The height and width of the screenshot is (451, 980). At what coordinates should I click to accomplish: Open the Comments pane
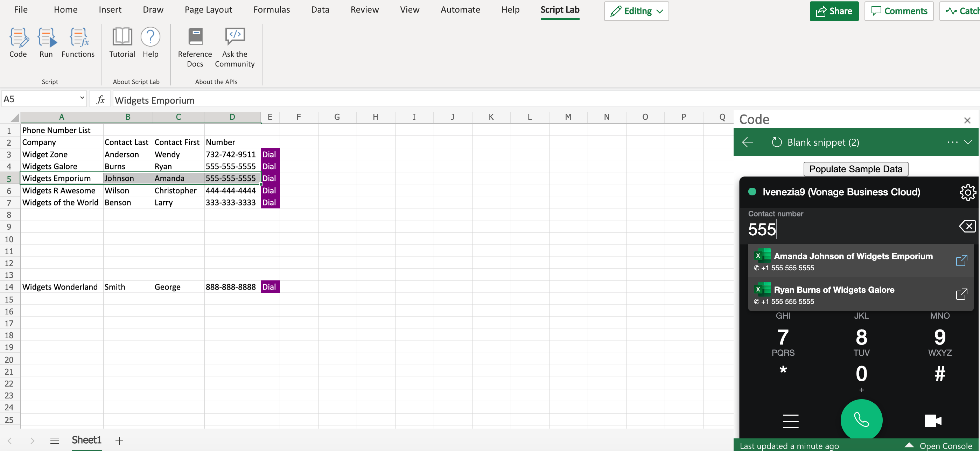coord(898,11)
